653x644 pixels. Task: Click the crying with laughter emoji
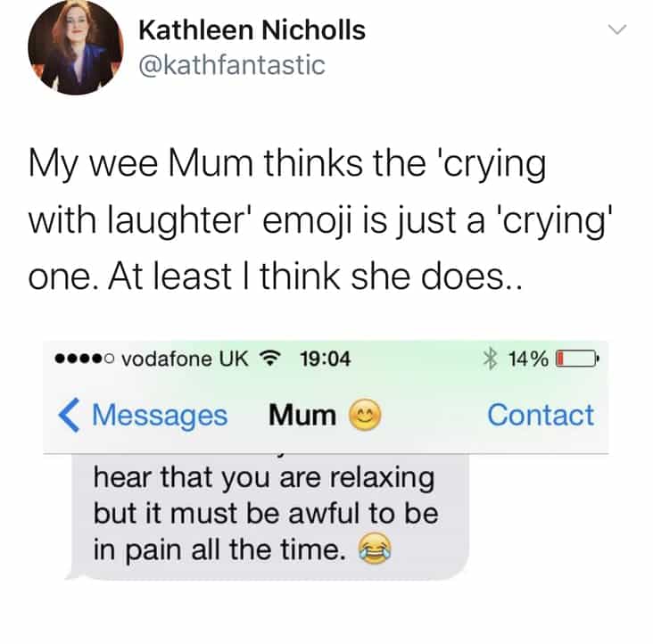click(375, 548)
